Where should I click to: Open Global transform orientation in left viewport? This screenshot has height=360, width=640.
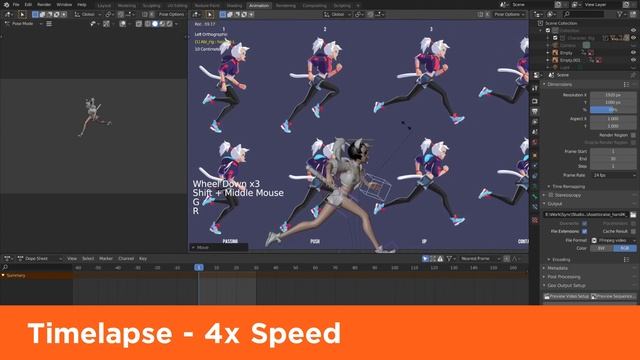88,14
